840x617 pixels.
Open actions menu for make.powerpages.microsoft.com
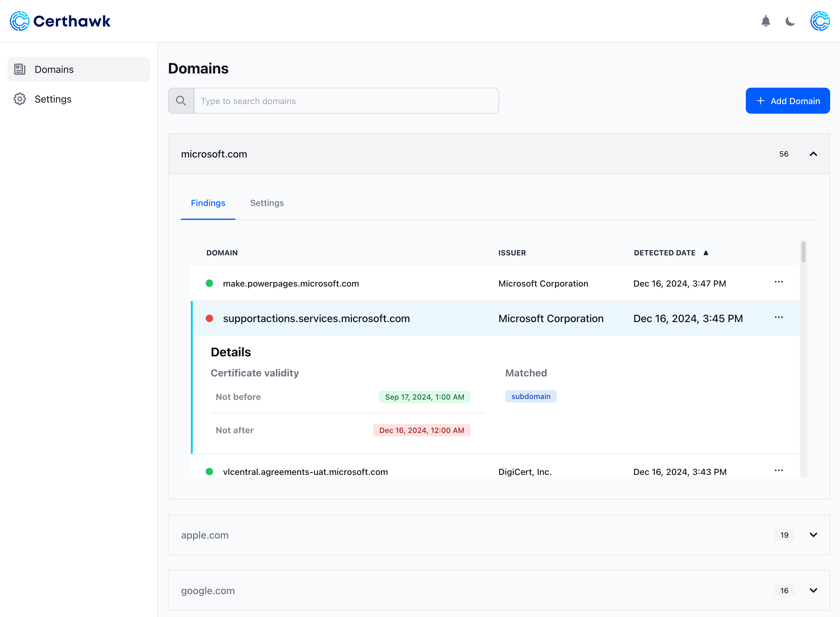coord(778,282)
